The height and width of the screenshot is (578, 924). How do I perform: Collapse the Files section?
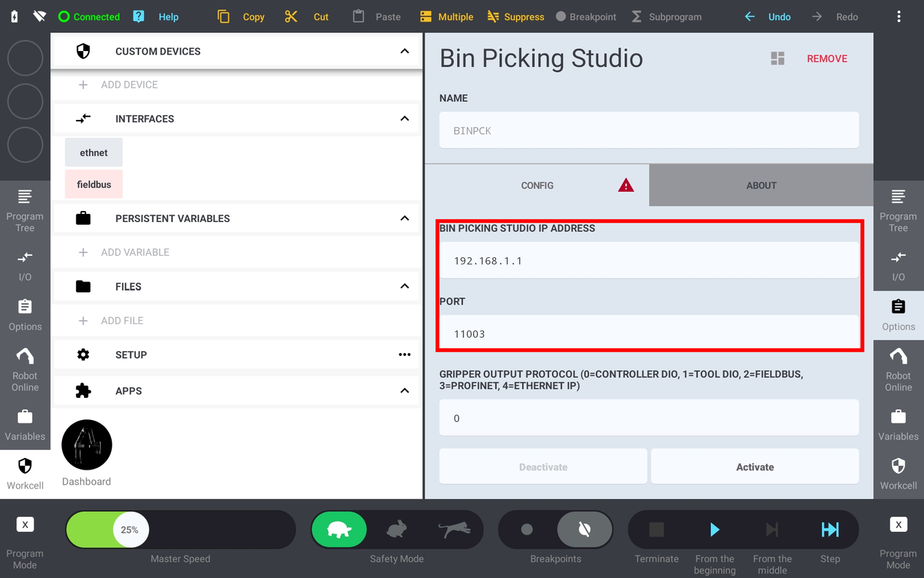point(405,286)
